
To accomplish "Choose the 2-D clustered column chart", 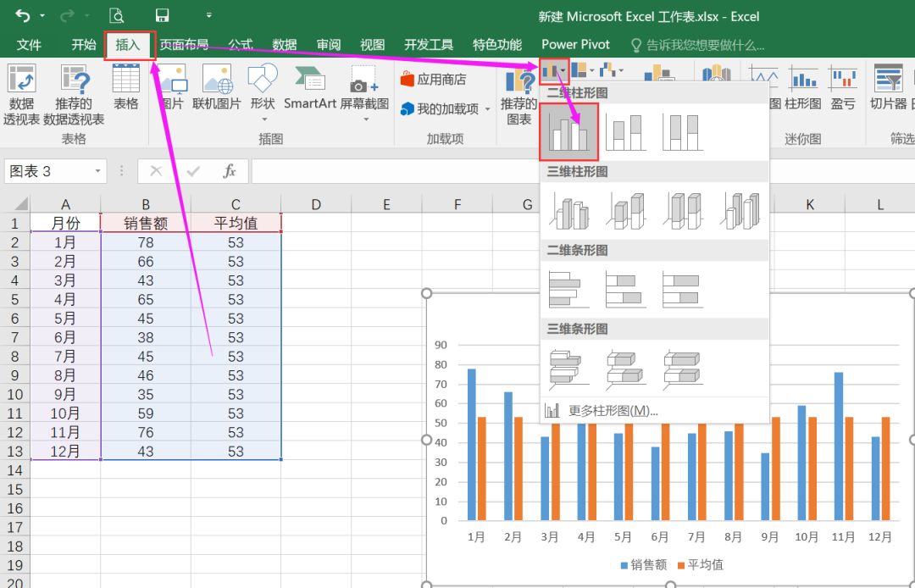I will (569, 132).
